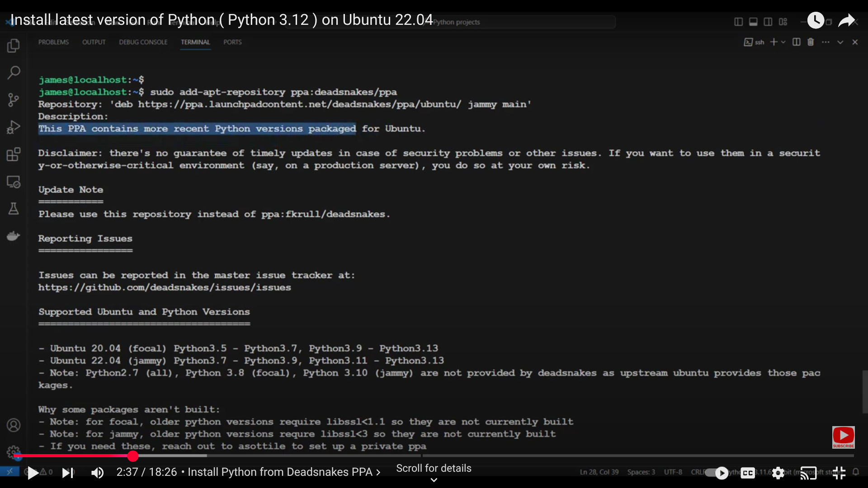The width and height of the screenshot is (868, 488).
Task: Click the red progress bar scrubber handle
Action: click(132, 456)
